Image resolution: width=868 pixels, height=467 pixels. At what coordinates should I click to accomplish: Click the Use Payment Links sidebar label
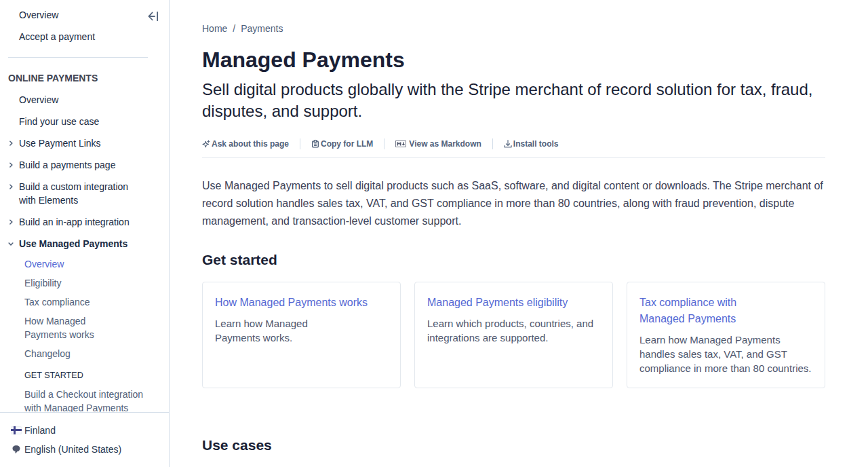(60, 143)
